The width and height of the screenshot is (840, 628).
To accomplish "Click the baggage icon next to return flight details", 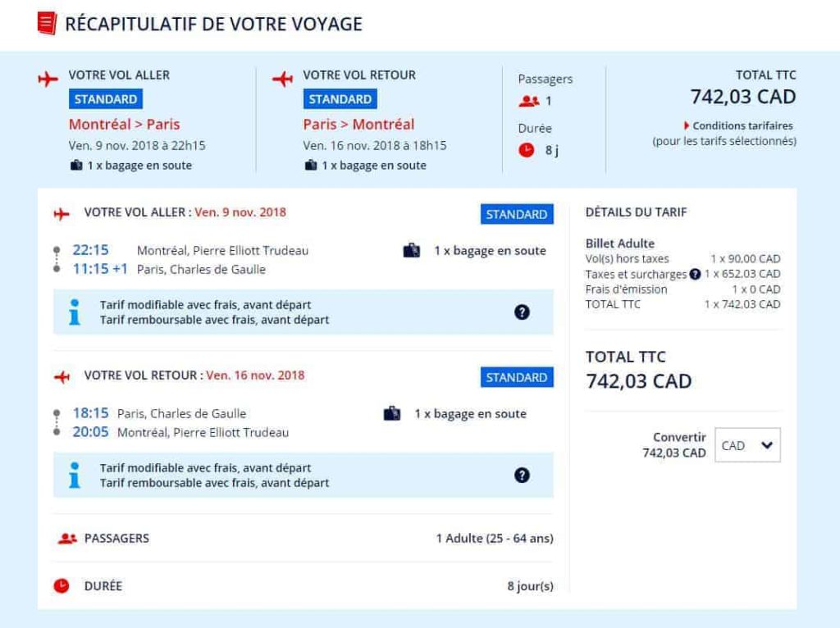I will (x=390, y=413).
